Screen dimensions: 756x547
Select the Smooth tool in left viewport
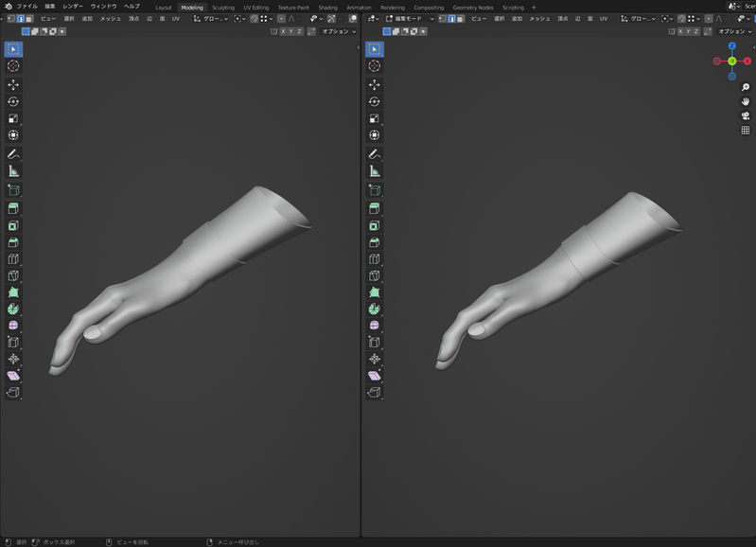(x=13, y=326)
